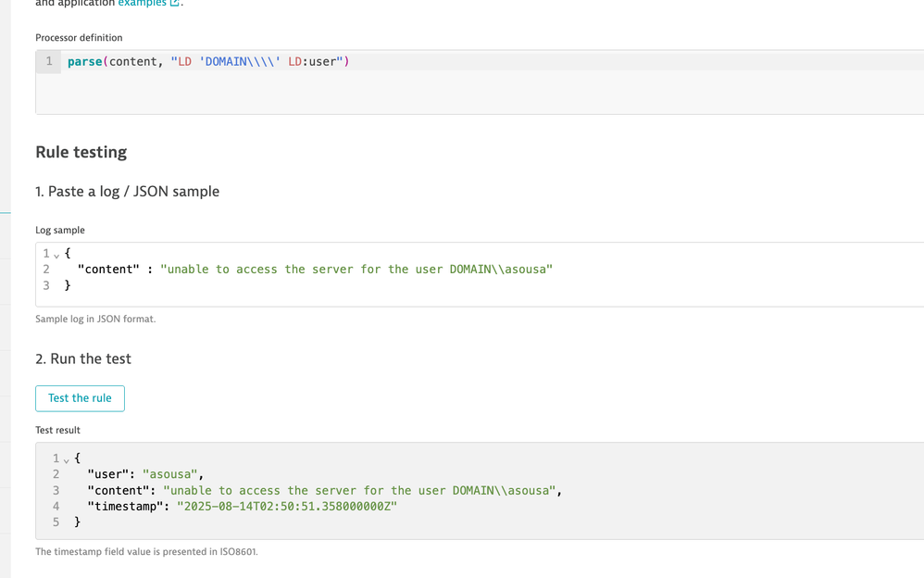
Task: Open the "examples" documentation link
Action: (x=142, y=3)
